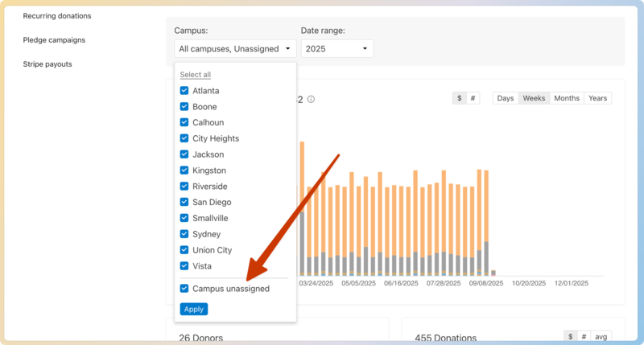Switch chart to count (#) view
Image resolution: width=644 pixels, height=345 pixels.
tap(473, 98)
